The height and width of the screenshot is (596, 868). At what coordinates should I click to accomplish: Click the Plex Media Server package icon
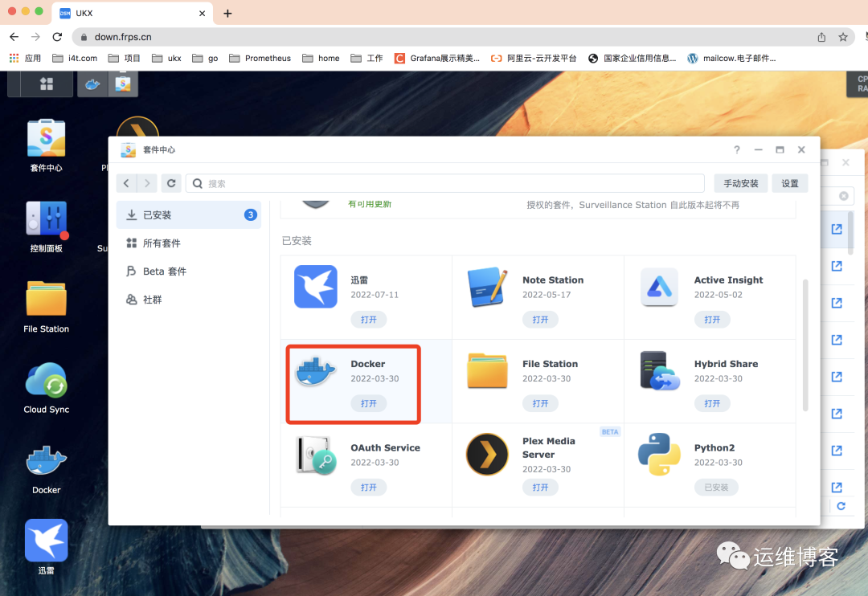[x=487, y=455]
